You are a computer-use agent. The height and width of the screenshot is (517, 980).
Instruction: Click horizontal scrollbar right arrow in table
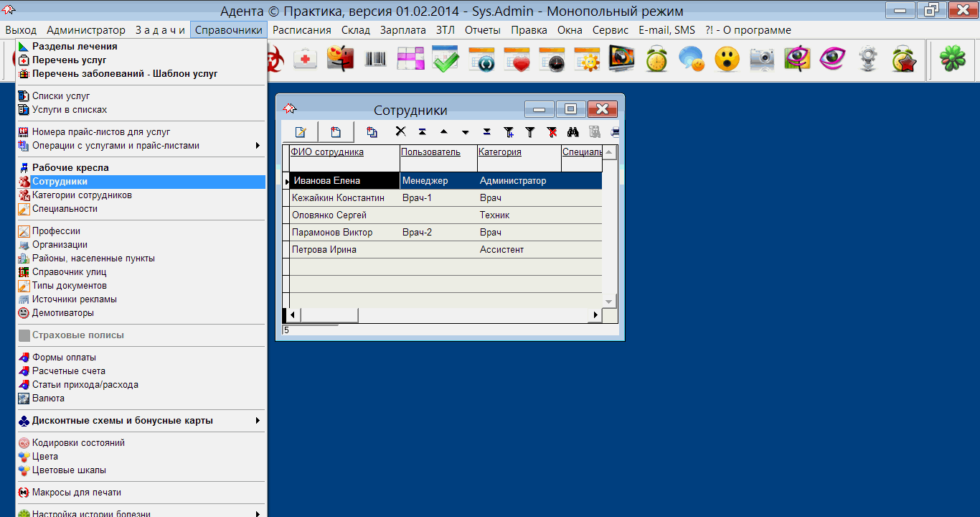595,315
